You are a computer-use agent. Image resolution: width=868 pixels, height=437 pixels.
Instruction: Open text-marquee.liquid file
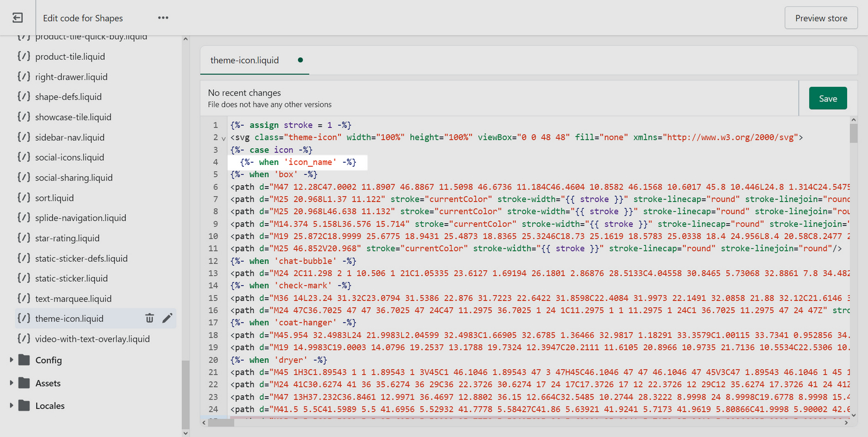(73, 298)
